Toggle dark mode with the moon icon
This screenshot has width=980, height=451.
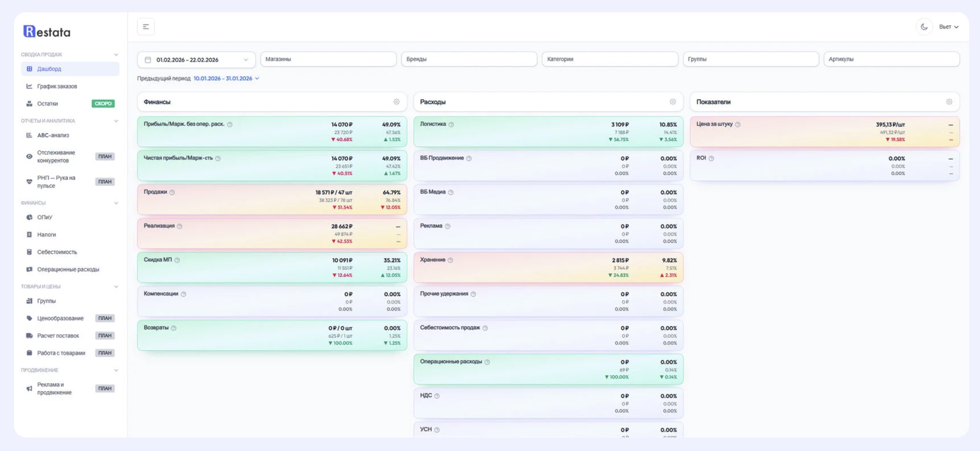click(x=924, y=27)
